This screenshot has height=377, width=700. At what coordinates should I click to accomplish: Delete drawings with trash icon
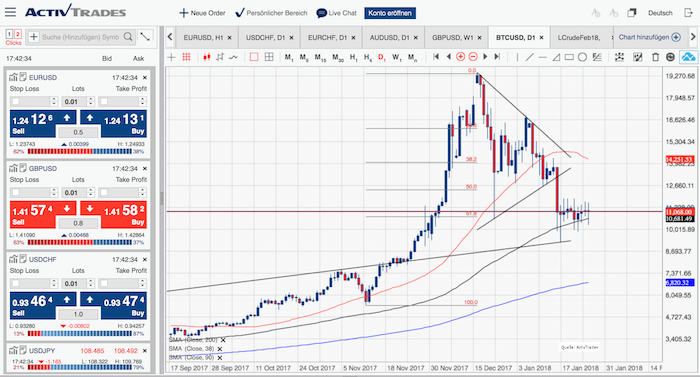click(x=655, y=57)
